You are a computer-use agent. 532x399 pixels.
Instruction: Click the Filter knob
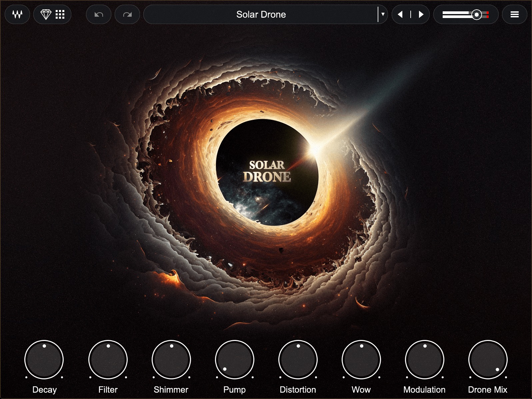point(108,360)
